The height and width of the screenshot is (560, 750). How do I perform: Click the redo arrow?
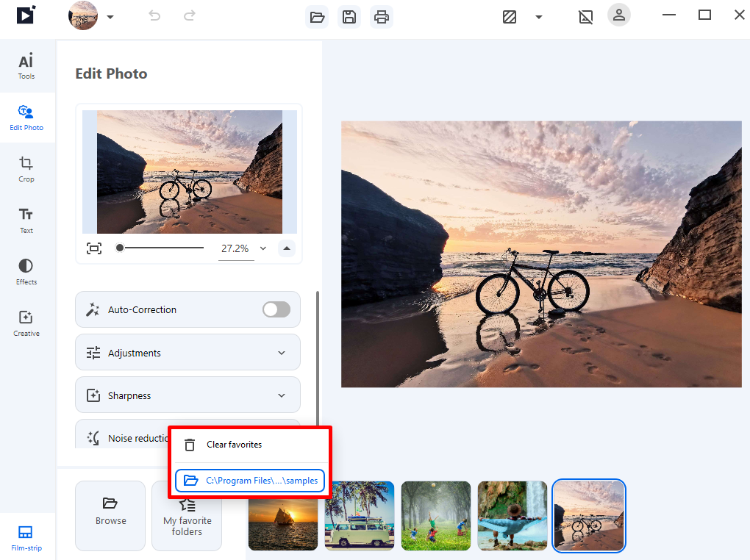click(x=190, y=15)
